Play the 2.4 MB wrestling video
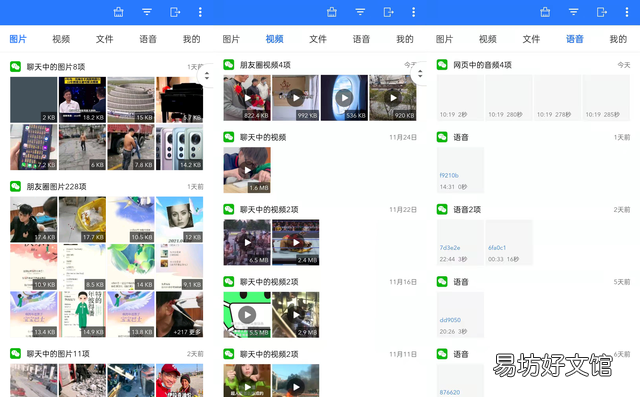The image size is (640, 397). click(x=296, y=242)
